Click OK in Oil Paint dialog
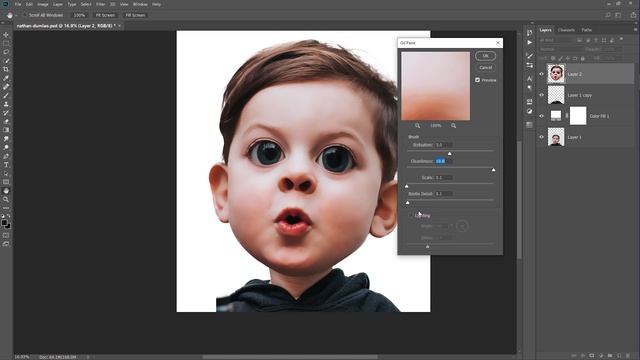The height and width of the screenshot is (360, 640). click(x=485, y=56)
